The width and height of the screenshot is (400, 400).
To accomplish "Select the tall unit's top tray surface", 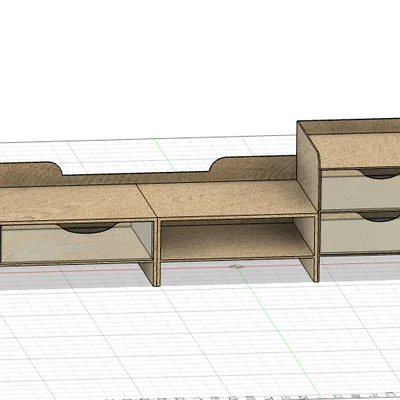I will point(357,150).
